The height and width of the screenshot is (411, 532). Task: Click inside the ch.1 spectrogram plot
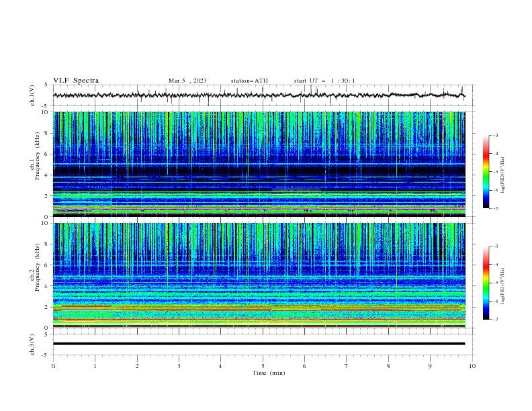(259, 164)
